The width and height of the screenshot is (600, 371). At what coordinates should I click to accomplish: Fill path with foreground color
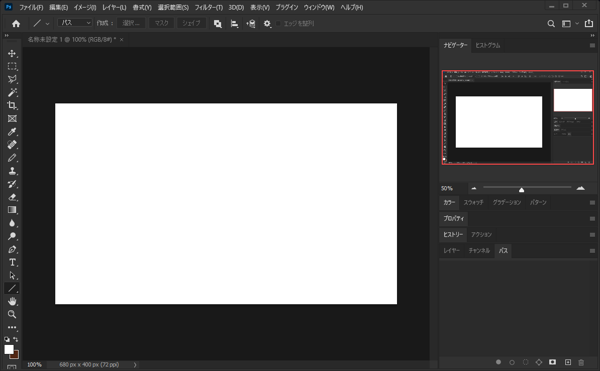point(498,362)
